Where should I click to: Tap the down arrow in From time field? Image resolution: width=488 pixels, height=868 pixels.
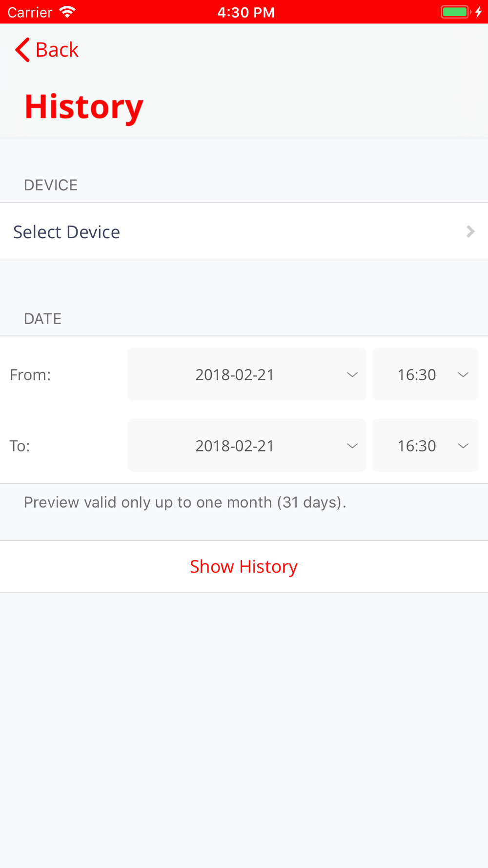coord(463,375)
